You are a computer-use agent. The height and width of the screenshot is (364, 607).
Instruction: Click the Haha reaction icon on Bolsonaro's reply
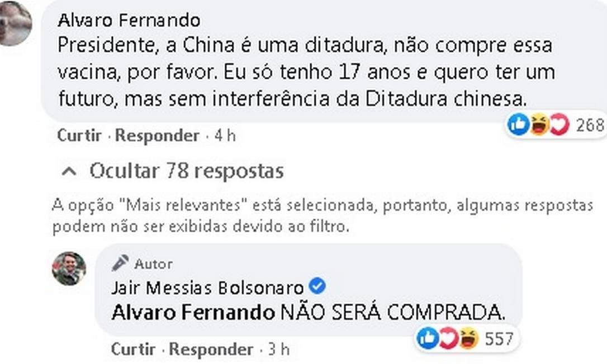click(x=468, y=338)
